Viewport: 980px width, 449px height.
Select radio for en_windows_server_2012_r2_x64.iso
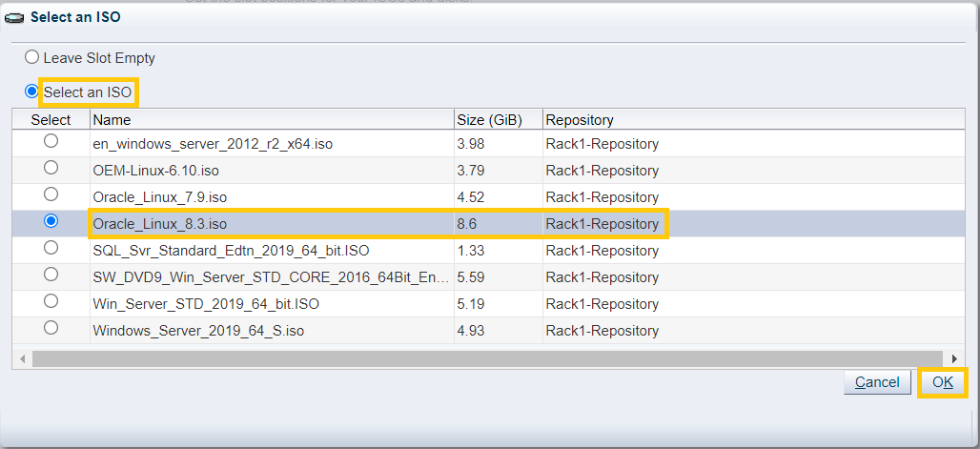point(51,141)
